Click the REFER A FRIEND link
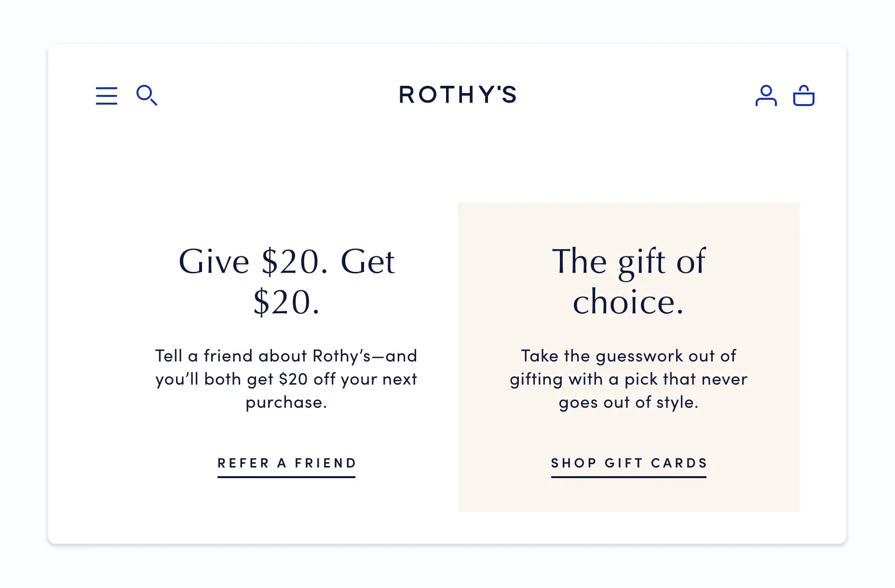The image size is (895, 588). [286, 464]
